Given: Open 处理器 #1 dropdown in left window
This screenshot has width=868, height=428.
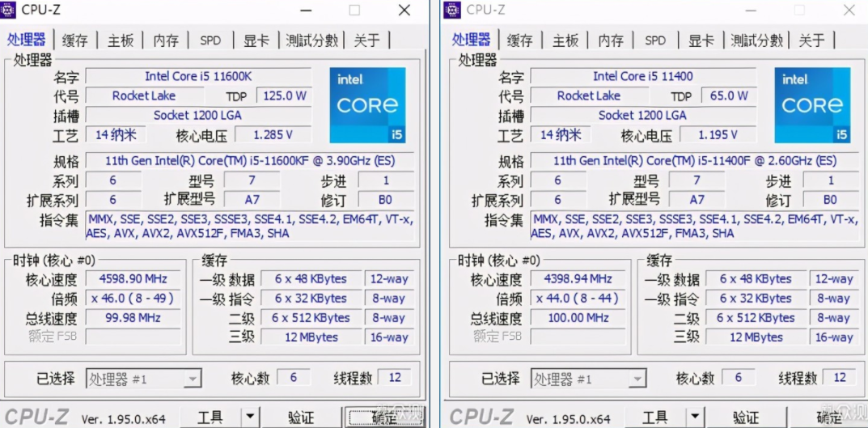Looking at the screenshot, I should (143, 379).
